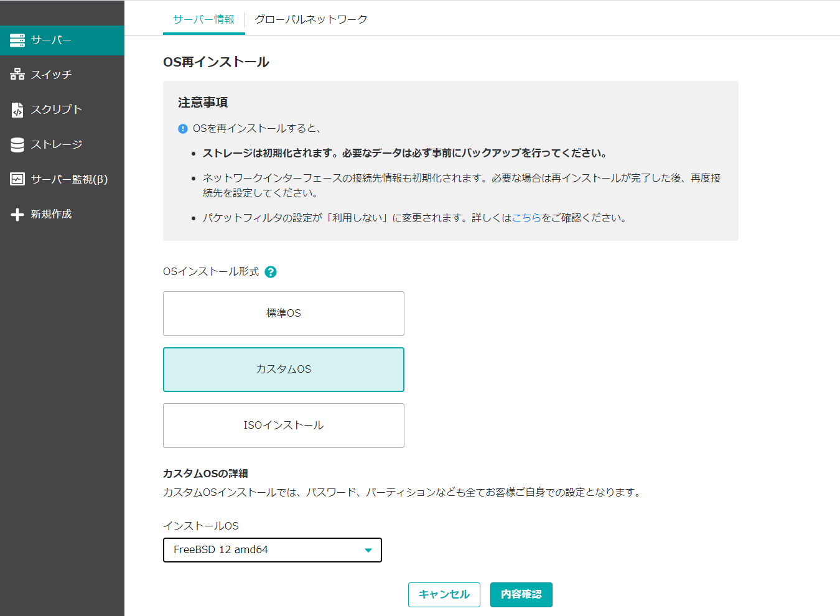Viewport: 840px width, 616px height.
Task: Follow the こちら link in notes
Action: [x=526, y=218]
